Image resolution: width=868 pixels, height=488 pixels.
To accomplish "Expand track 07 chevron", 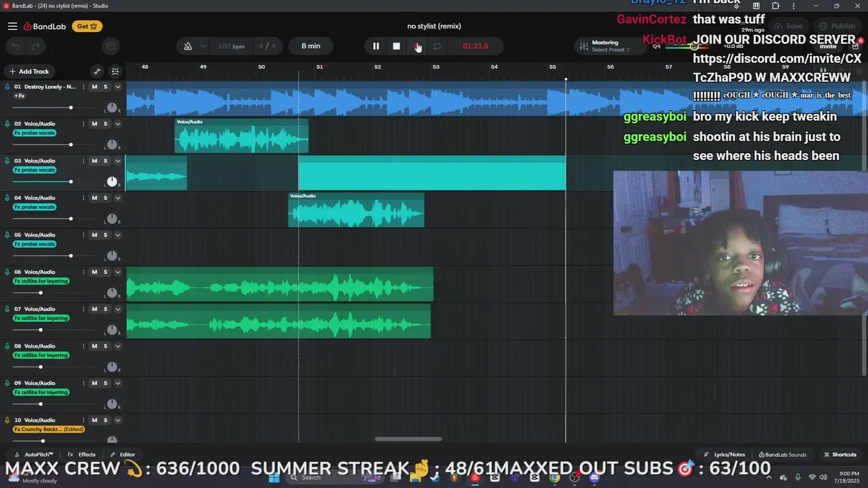I will pyautogui.click(x=117, y=309).
